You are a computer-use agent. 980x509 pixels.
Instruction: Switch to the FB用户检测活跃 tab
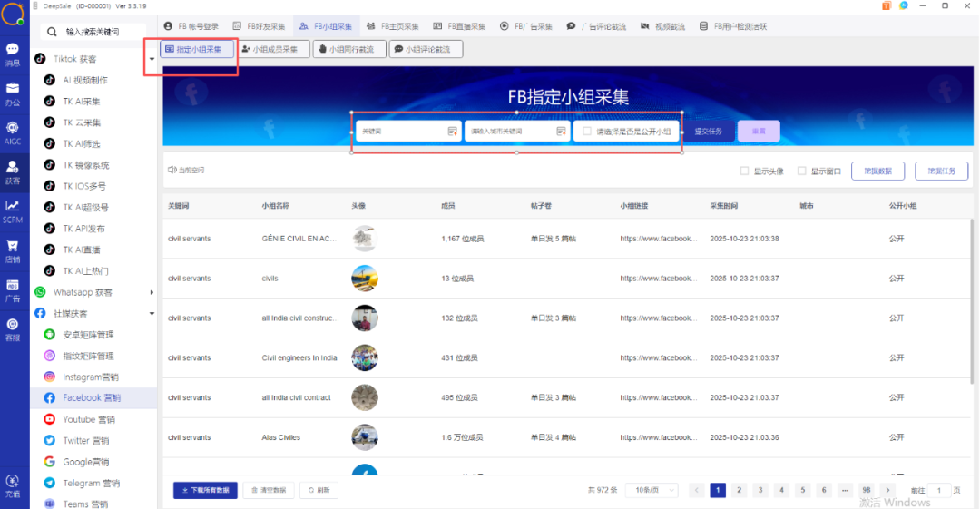(733, 26)
